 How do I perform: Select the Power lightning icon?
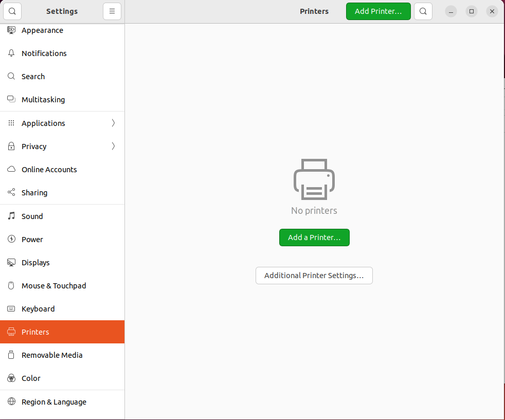pyautogui.click(x=11, y=240)
